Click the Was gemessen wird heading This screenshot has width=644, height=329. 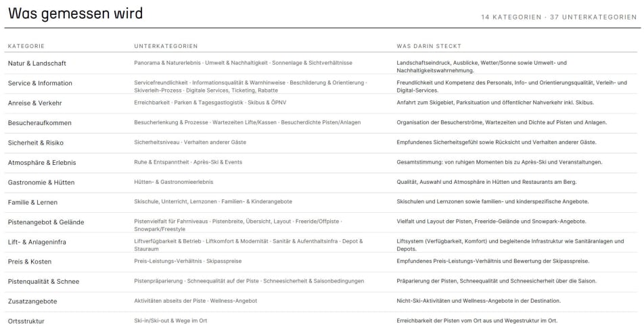pyautogui.click(x=76, y=14)
